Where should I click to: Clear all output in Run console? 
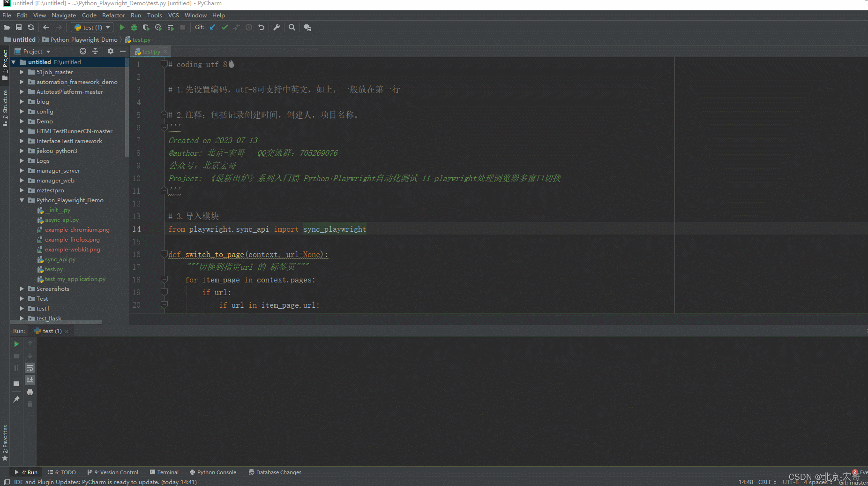click(x=30, y=404)
